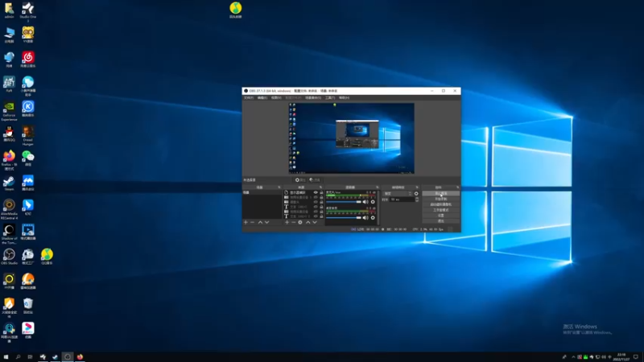
Task: Click the OBS preview canvas
Action: 351,138
